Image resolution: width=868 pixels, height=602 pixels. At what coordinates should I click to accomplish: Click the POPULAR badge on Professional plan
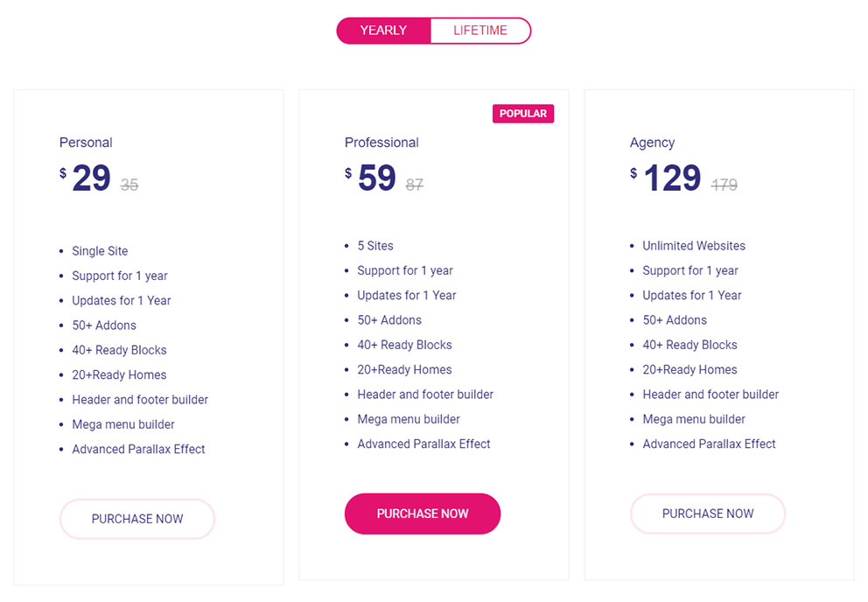tap(523, 113)
